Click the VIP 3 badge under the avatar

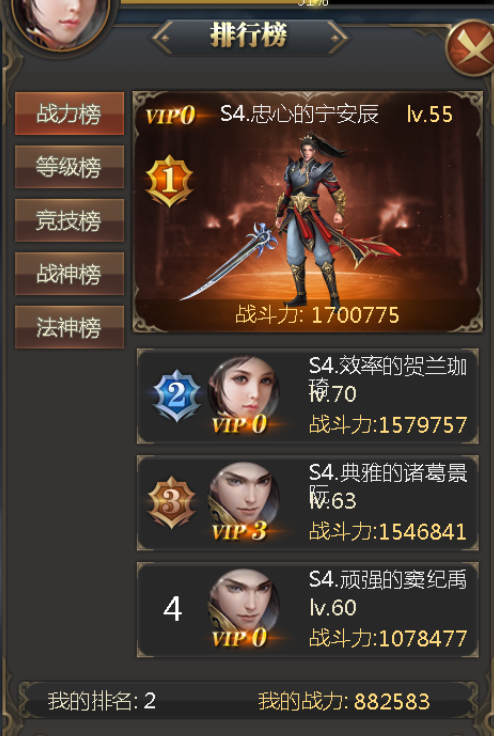coord(239,532)
